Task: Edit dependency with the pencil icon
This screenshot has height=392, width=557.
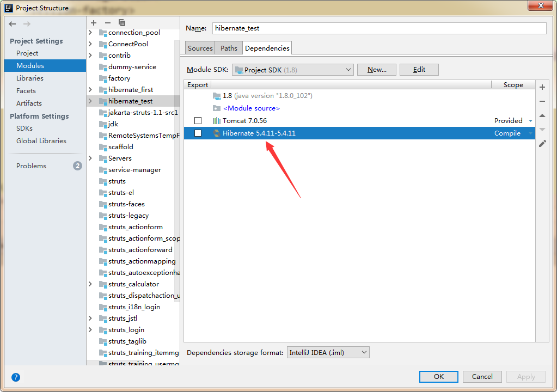Action: coord(542,143)
